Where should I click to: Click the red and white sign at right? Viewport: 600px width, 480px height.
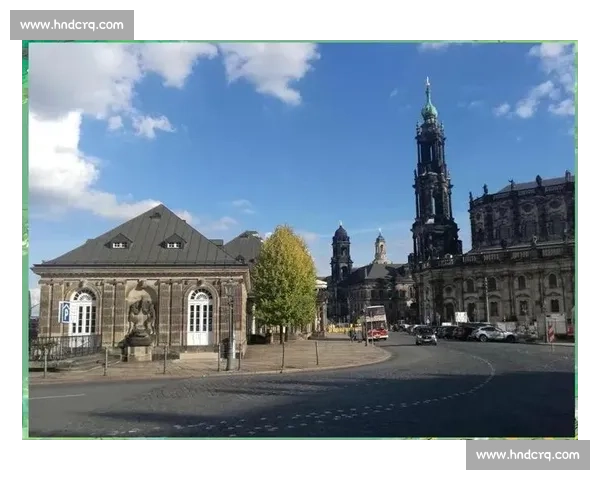coord(550,332)
